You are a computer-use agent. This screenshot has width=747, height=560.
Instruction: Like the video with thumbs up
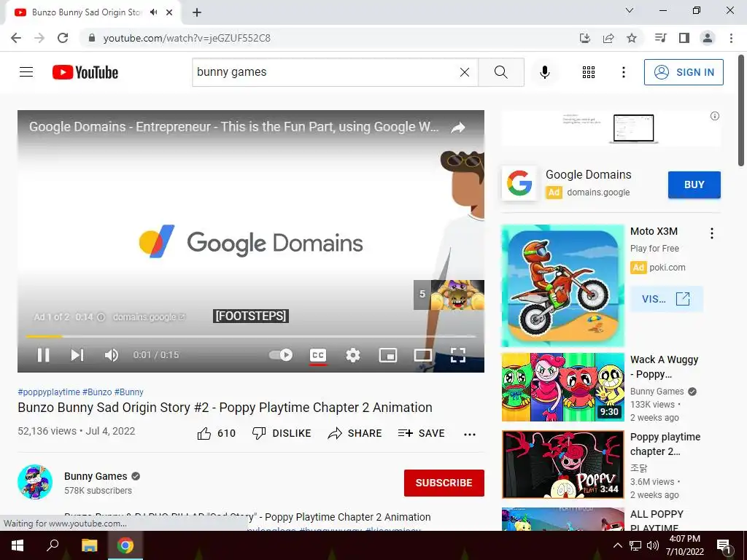pos(216,433)
